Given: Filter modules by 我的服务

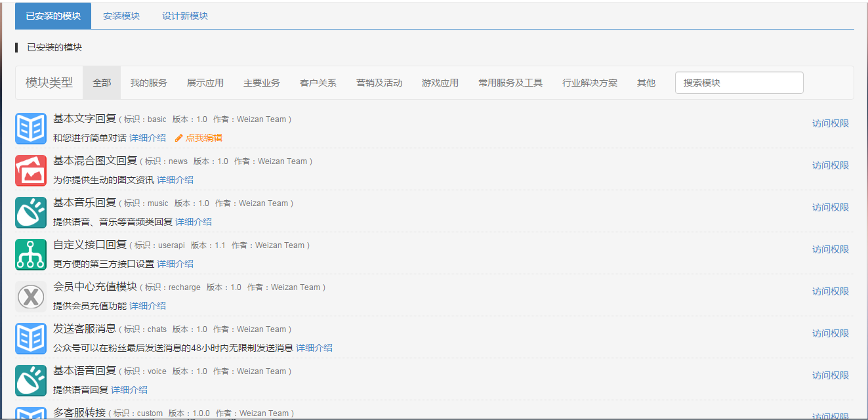Looking at the screenshot, I should click(x=149, y=83).
